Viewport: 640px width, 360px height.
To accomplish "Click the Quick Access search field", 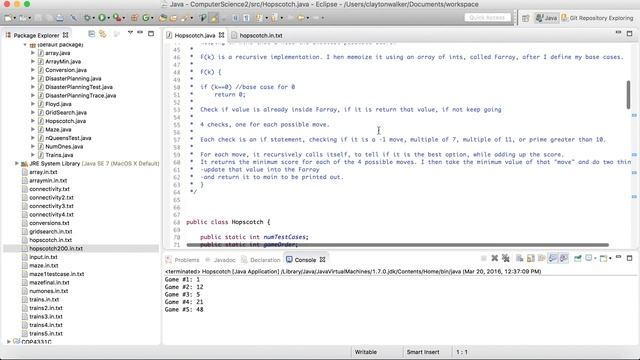I will coord(487,18).
